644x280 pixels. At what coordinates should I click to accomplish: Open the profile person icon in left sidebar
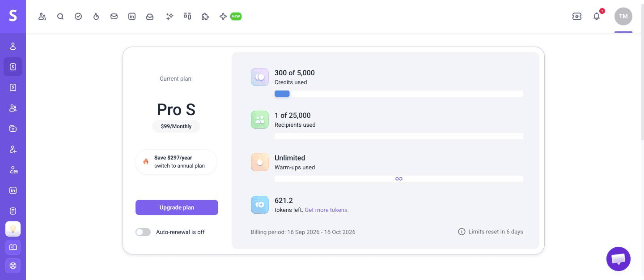tap(13, 46)
